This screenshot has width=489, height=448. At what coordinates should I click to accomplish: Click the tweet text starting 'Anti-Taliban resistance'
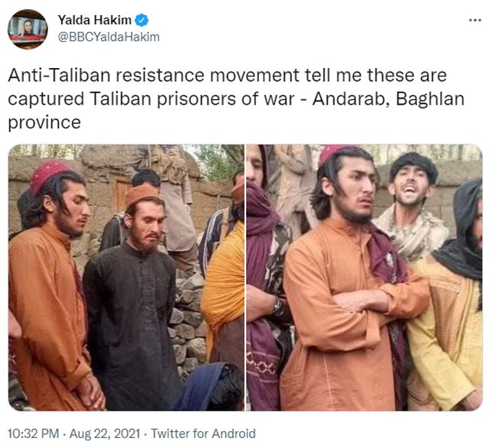236,99
